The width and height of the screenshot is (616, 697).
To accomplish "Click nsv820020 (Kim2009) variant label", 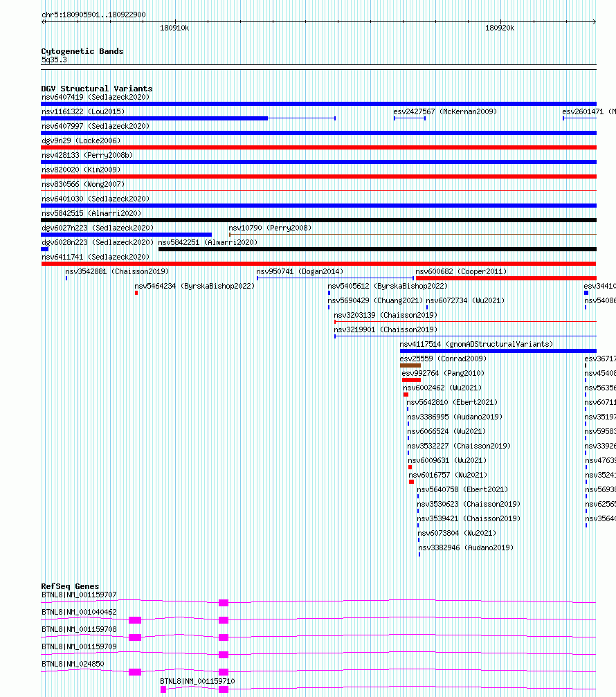I will [81, 170].
